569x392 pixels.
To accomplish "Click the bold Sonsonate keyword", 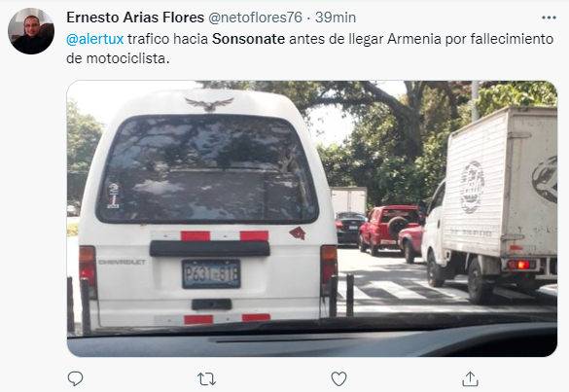I will (249, 39).
